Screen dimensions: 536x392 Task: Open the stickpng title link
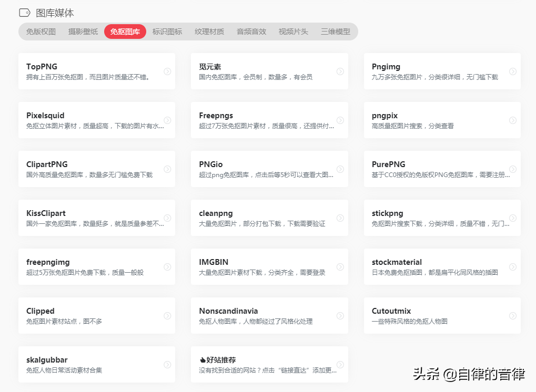(387, 213)
